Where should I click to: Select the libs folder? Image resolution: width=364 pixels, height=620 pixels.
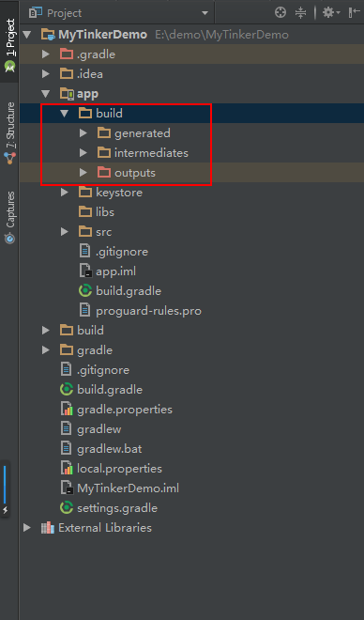pyautogui.click(x=105, y=212)
